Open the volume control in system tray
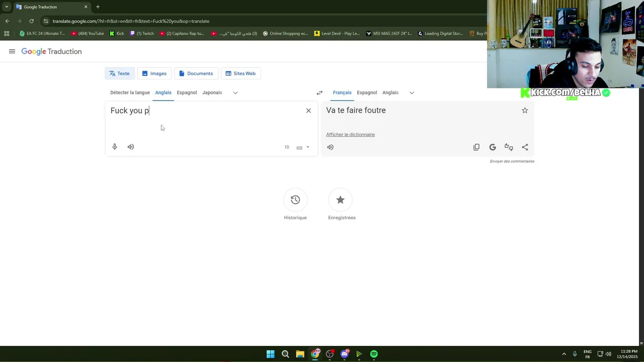The image size is (644, 362). coord(608,354)
